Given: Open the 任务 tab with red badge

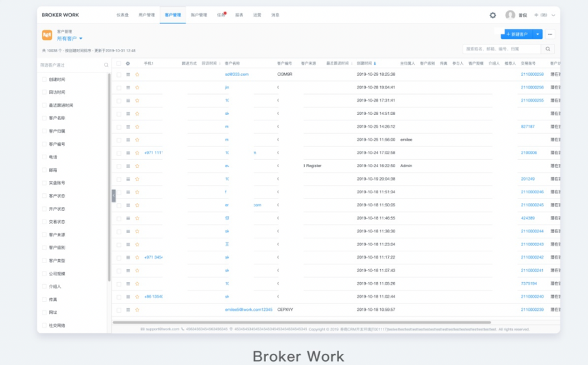Looking at the screenshot, I should click(221, 15).
